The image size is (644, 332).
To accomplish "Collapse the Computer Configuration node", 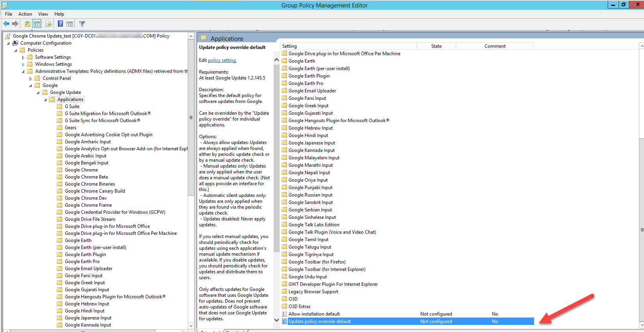I will click(x=8, y=43).
